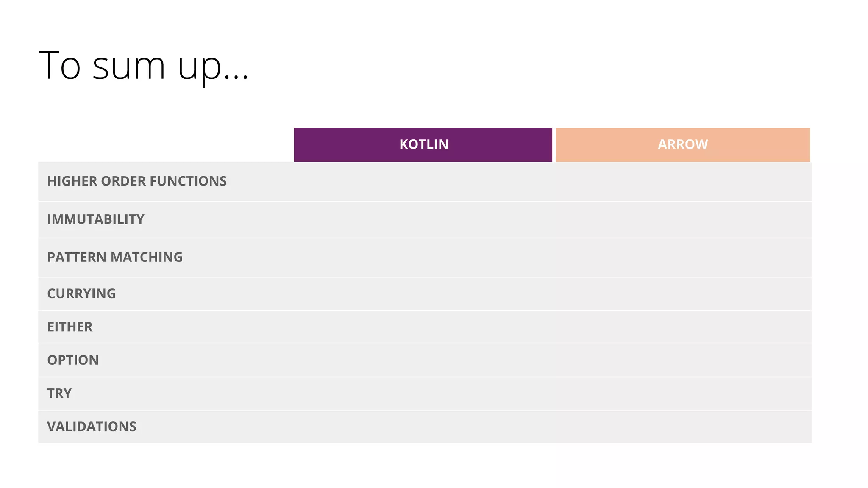Click the PATTERN MATCHING row label
The width and height of the screenshot is (868, 488).
(x=115, y=257)
